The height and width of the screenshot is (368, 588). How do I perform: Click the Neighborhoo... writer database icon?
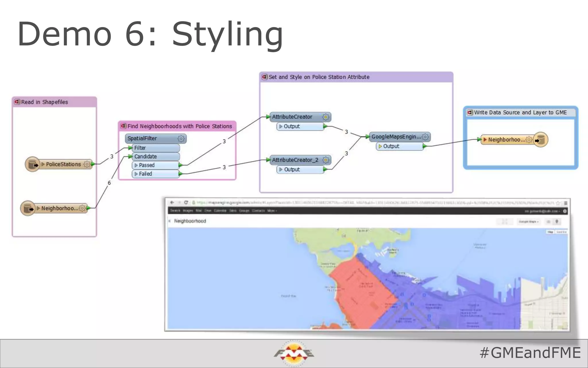point(541,140)
